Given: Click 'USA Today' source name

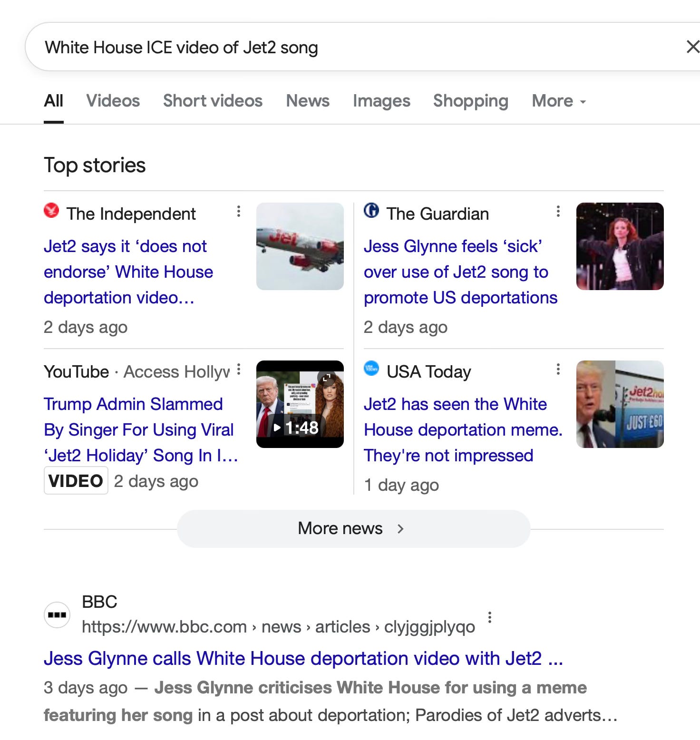Looking at the screenshot, I should [428, 372].
